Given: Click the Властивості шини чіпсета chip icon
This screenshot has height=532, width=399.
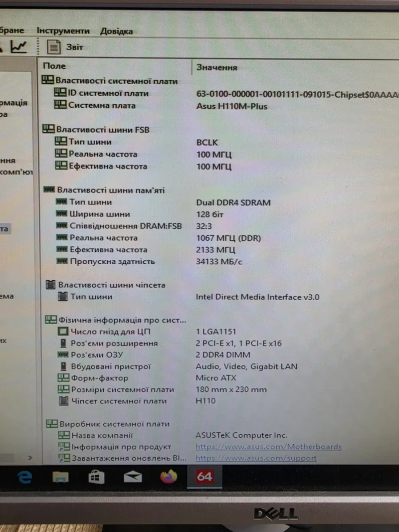Looking at the screenshot, I should coord(50,284).
